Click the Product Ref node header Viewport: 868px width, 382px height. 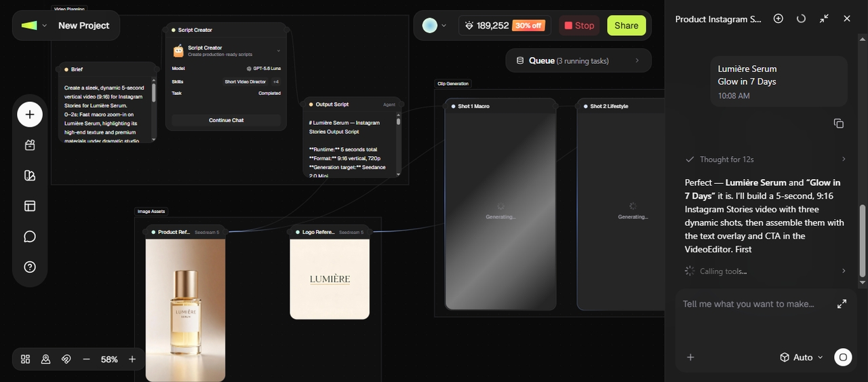[x=185, y=232]
